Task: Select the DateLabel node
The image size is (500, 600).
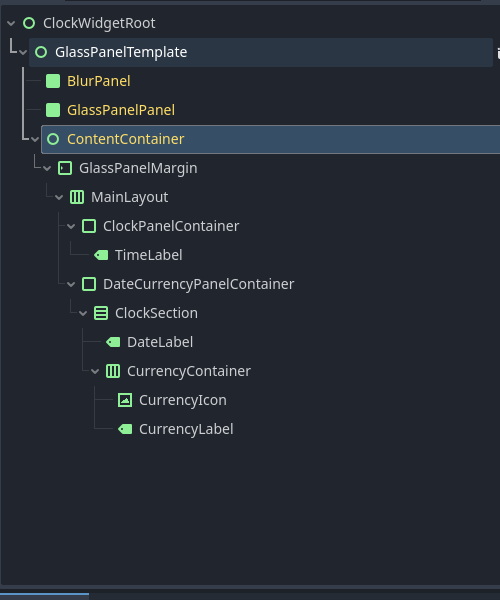Action: [160, 342]
